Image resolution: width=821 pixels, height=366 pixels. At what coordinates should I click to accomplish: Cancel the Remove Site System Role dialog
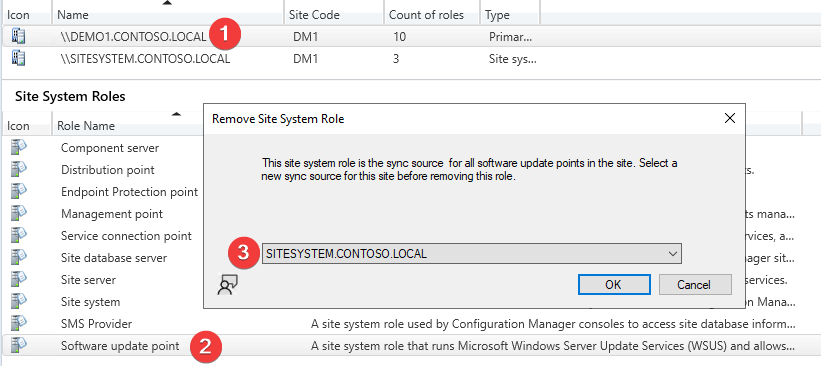click(x=695, y=285)
